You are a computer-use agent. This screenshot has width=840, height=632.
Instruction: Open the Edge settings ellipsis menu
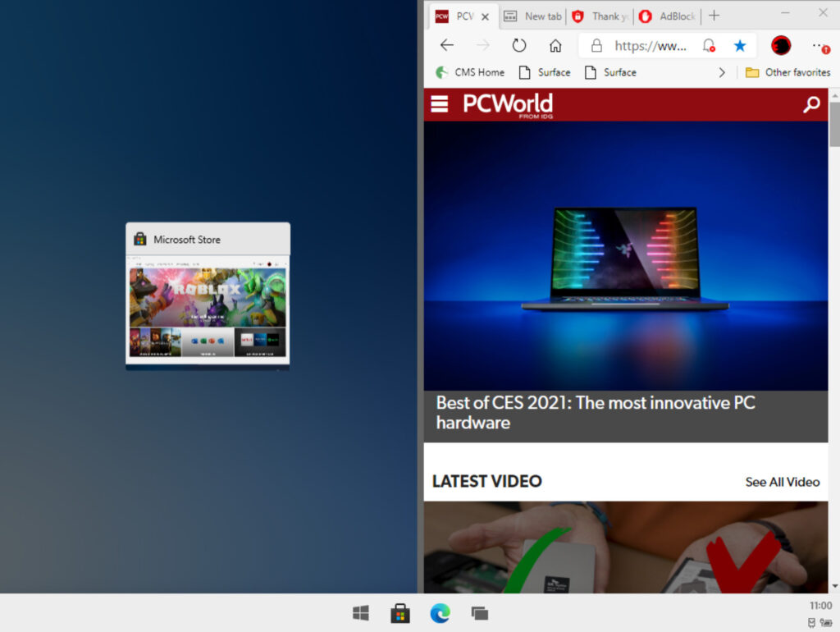point(819,46)
